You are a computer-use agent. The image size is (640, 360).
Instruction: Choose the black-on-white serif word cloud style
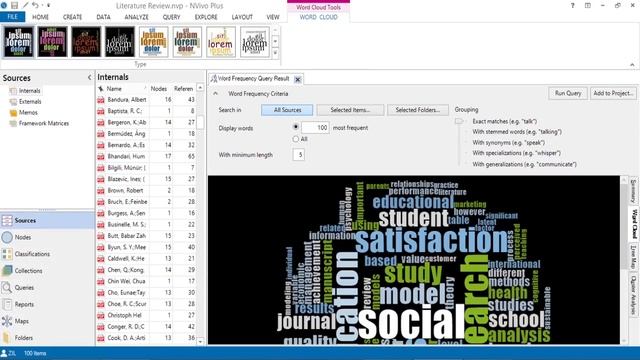255,42
